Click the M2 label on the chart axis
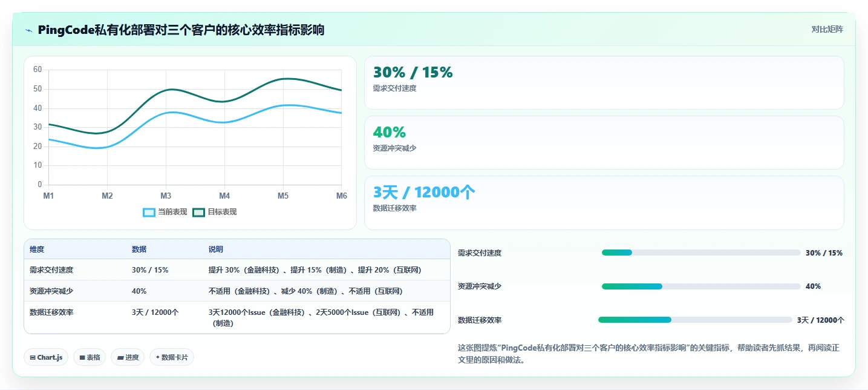Screen dimensions: 868x390 (x=107, y=196)
